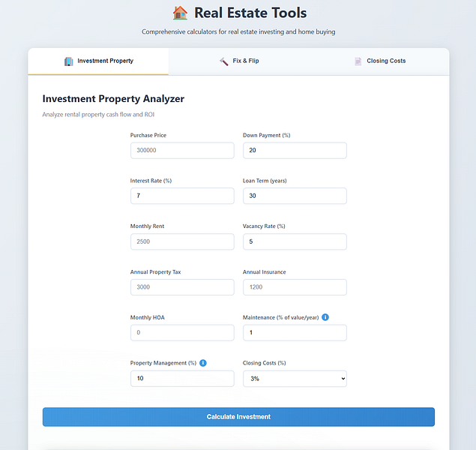Image resolution: width=476 pixels, height=450 pixels.
Task: Focus the Down Payment (%) input
Action: point(295,150)
